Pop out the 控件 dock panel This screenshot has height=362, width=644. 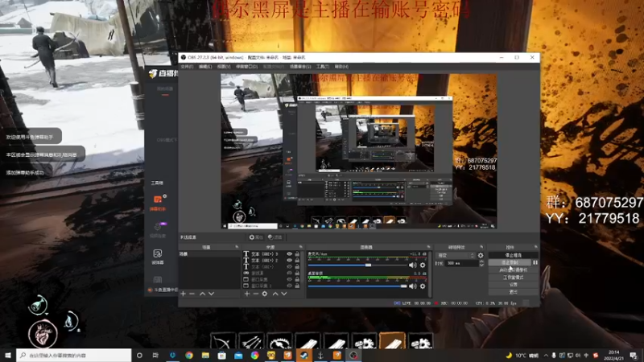pos(535,247)
